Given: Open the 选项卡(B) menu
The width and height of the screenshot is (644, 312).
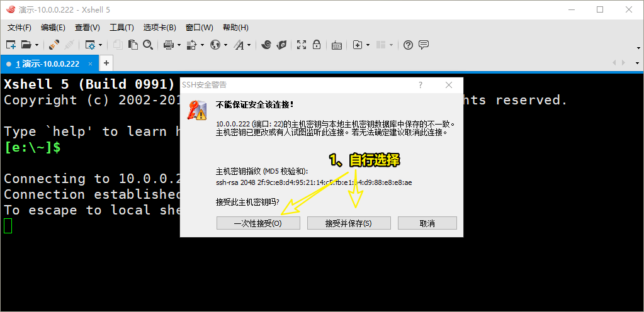Looking at the screenshot, I should coord(159,28).
